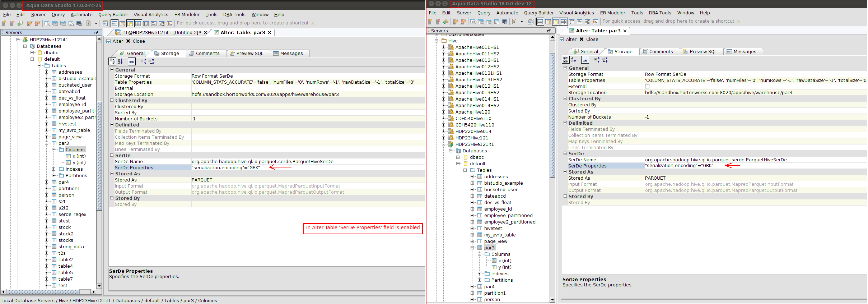Open Query menu in left window

click(58, 15)
